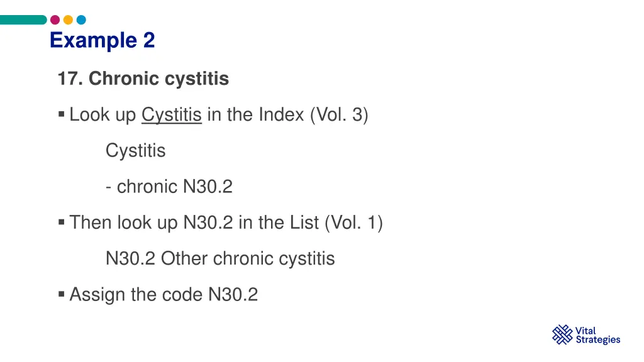Click the bullet before Assign the code
The width and height of the screenshot is (644, 362).
click(x=62, y=294)
